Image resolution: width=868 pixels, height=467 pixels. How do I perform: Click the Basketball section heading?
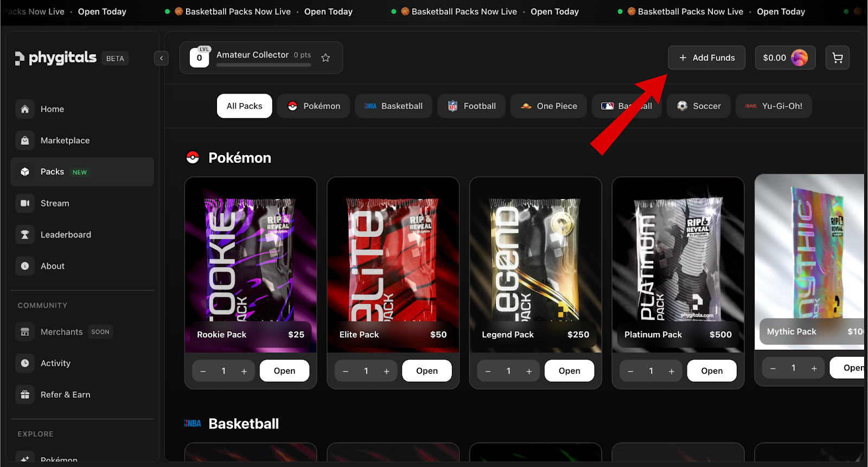(244, 424)
